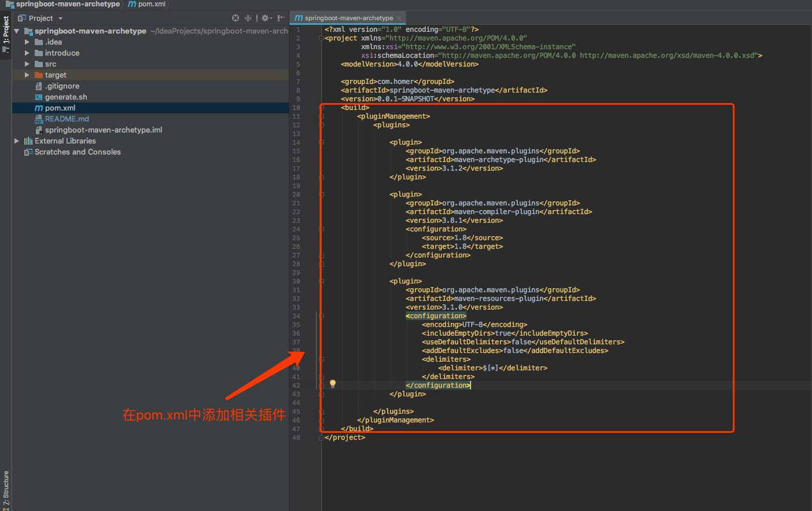This screenshot has height=511, width=812.
Task: Expand the src folder
Action: coord(27,64)
